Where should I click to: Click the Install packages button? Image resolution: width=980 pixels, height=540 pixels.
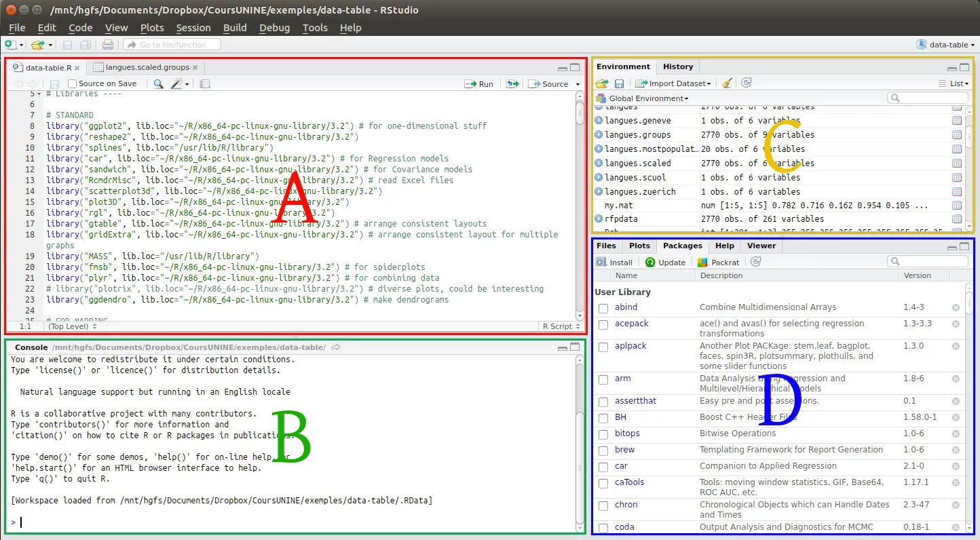[615, 262]
